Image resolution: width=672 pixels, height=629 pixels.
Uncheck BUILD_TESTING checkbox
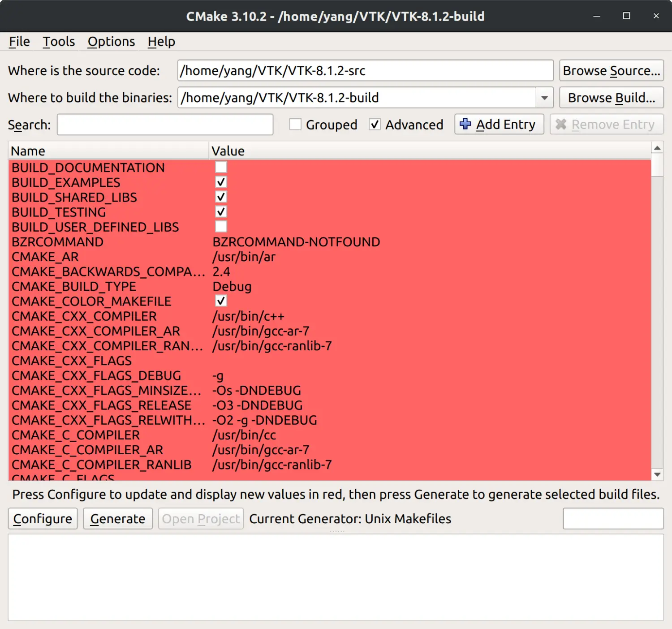tap(221, 211)
